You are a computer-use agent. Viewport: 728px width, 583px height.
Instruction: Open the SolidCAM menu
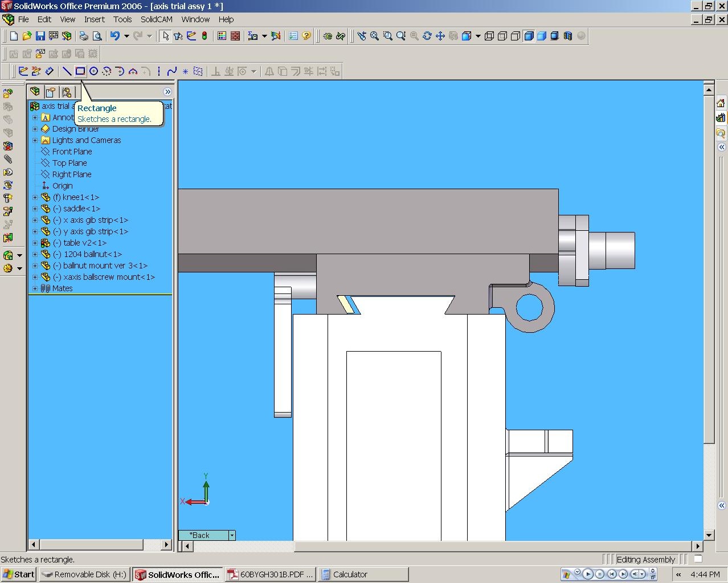coord(156,19)
